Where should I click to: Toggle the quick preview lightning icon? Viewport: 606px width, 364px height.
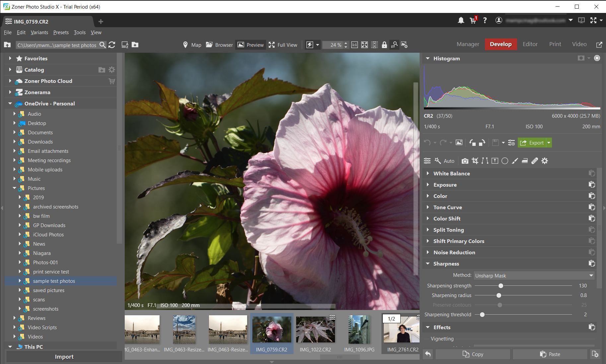click(x=310, y=45)
